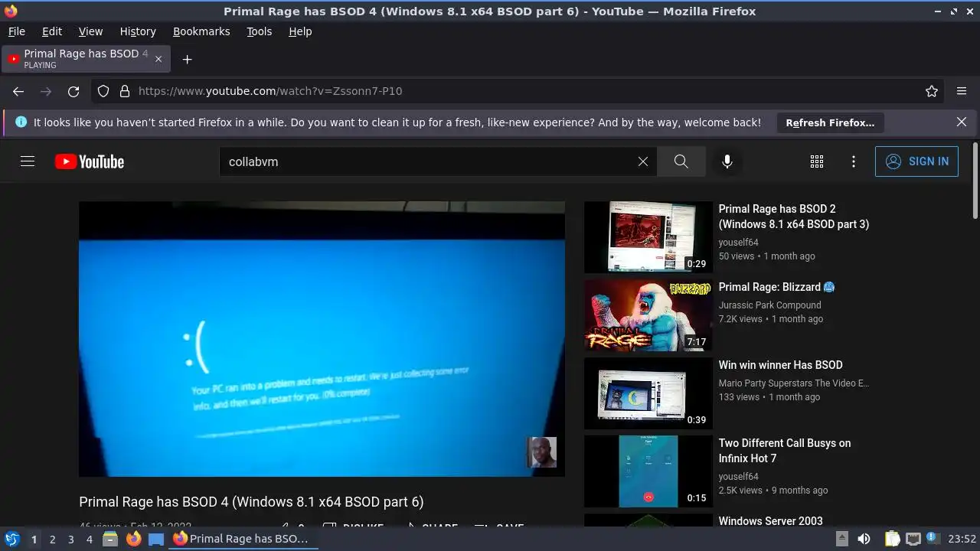980x551 pixels.
Task: Click the URL address bar
Action: [518, 91]
